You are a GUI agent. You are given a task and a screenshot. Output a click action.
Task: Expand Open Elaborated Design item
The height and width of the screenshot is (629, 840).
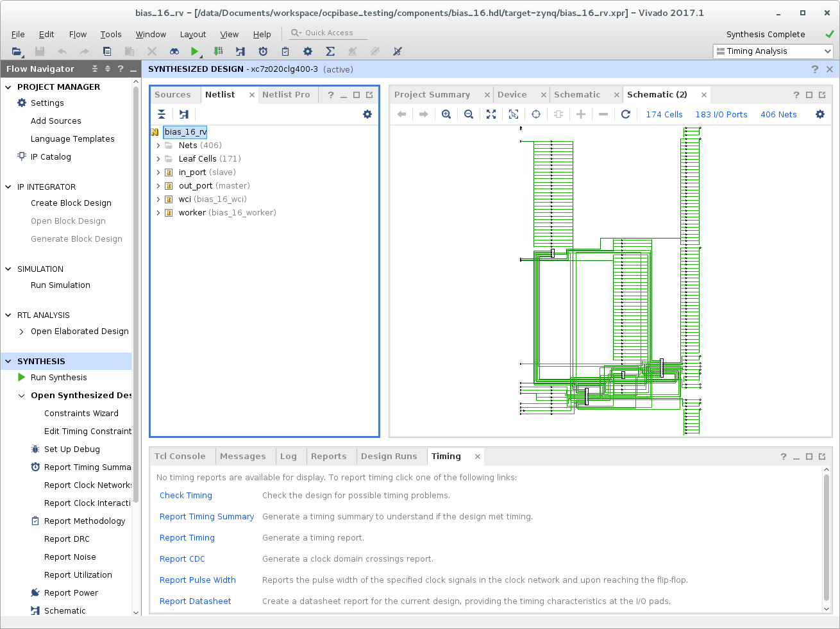22,331
